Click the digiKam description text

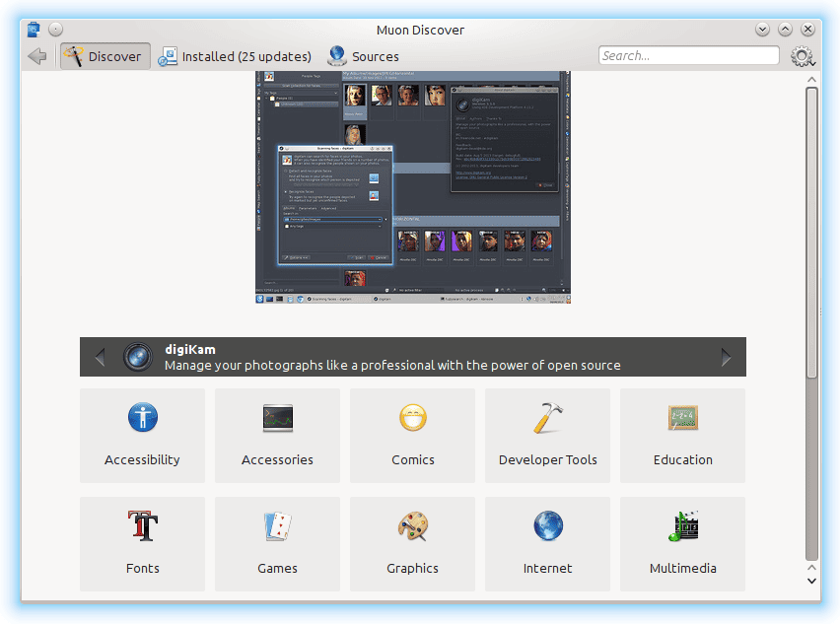(x=392, y=366)
